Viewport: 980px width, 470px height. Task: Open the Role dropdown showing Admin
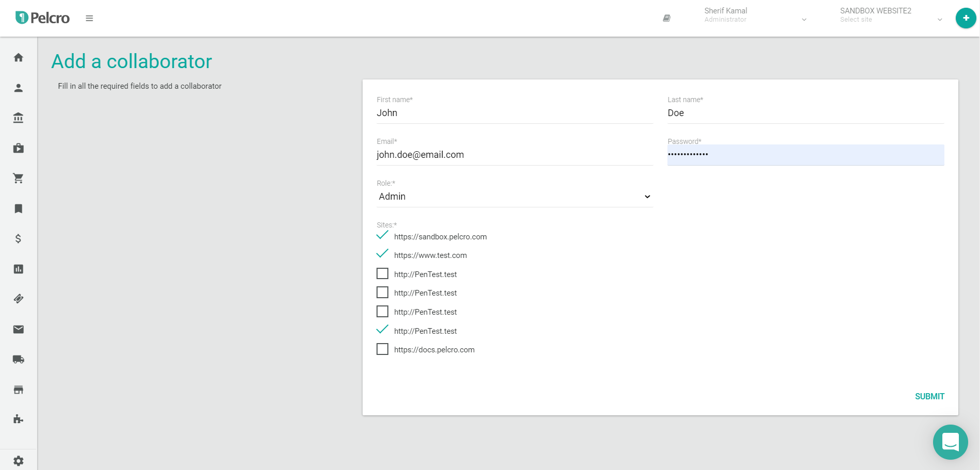(x=514, y=197)
